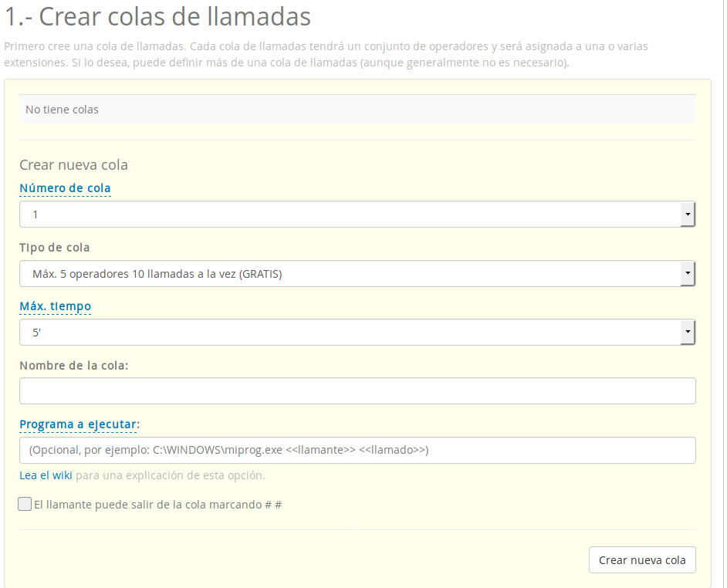
Task: Click dropdown arrow on Máx. tiempo field
Action: (688, 332)
